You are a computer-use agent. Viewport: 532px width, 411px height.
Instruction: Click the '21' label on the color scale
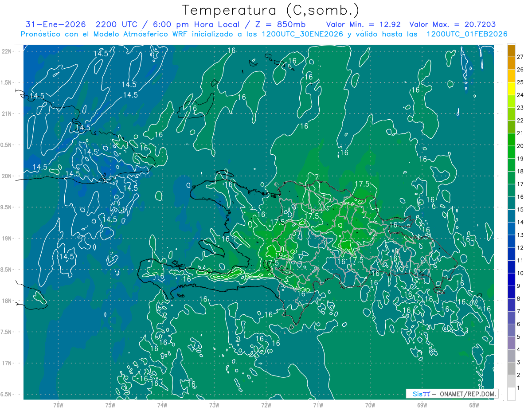click(x=520, y=133)
